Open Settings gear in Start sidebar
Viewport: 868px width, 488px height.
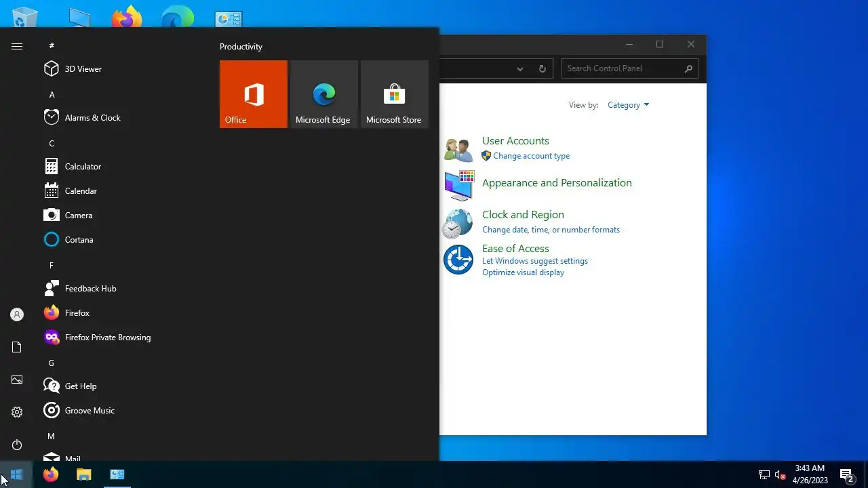(17, 412)
